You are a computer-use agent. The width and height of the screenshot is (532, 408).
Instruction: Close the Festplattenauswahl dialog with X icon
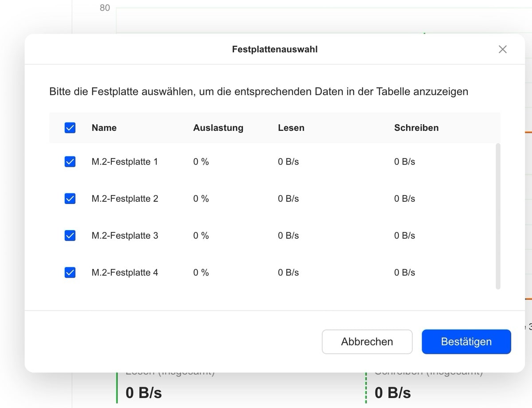502,49
